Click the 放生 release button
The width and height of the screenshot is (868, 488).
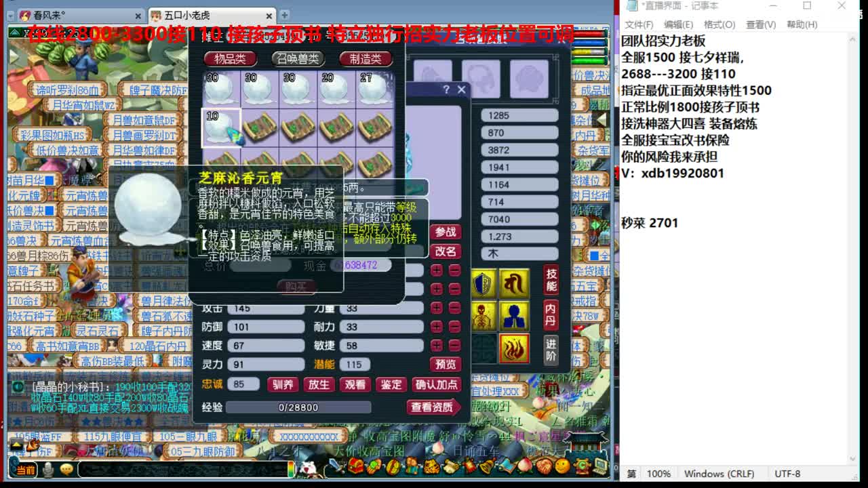pyautogui.click(x=319, y=385)
